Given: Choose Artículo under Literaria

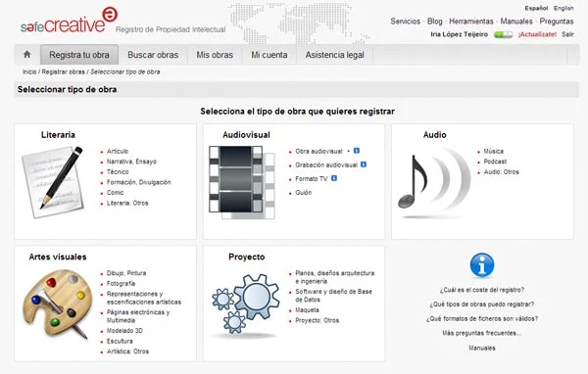Looking at the screenshot, I should click(118, 151).
